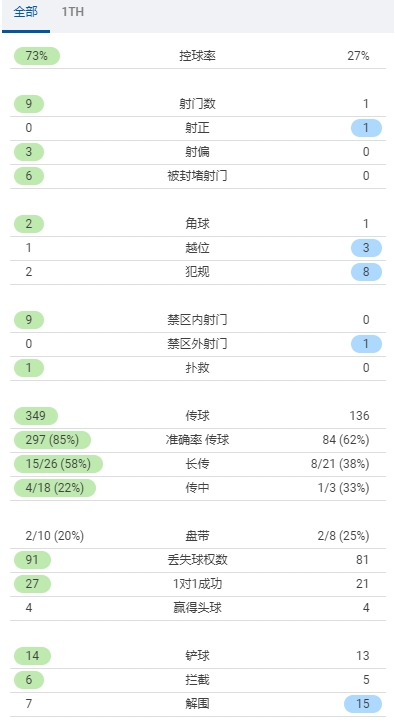Viewport: 395px width, 726px height.
Task: Click the blue 解围 badge showing 15
Action: pos(363,704)
